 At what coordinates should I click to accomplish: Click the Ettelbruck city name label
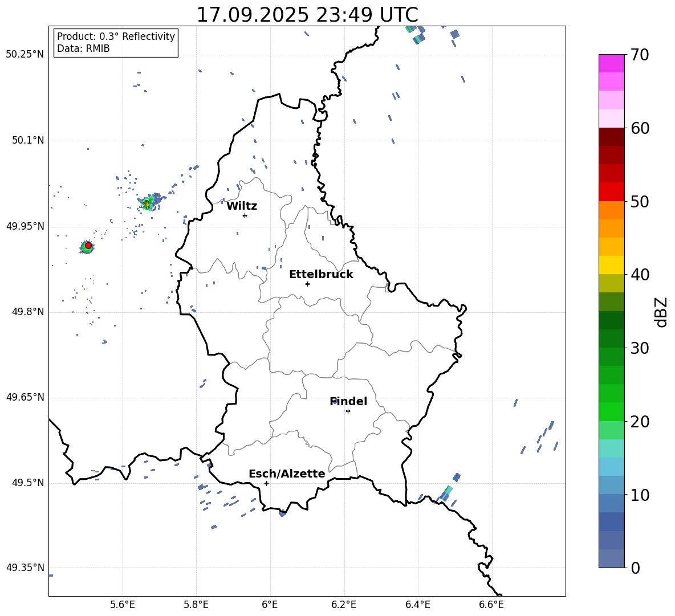[x=321, y=275]
